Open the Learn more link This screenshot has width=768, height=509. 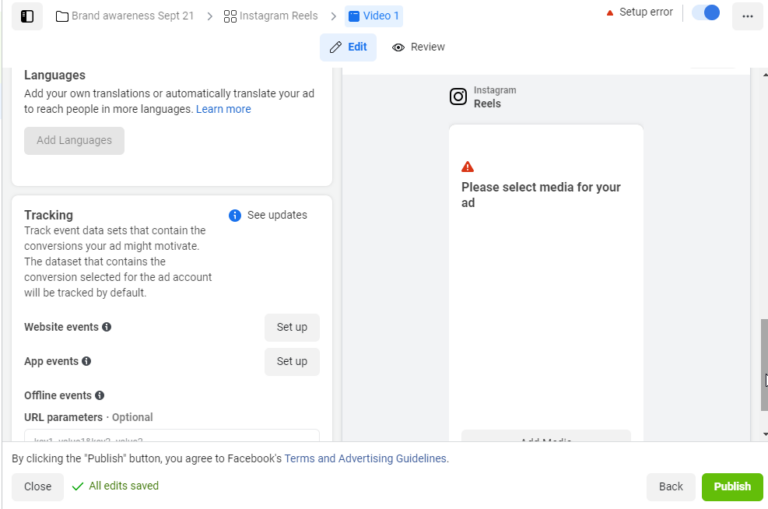(223, 109)
